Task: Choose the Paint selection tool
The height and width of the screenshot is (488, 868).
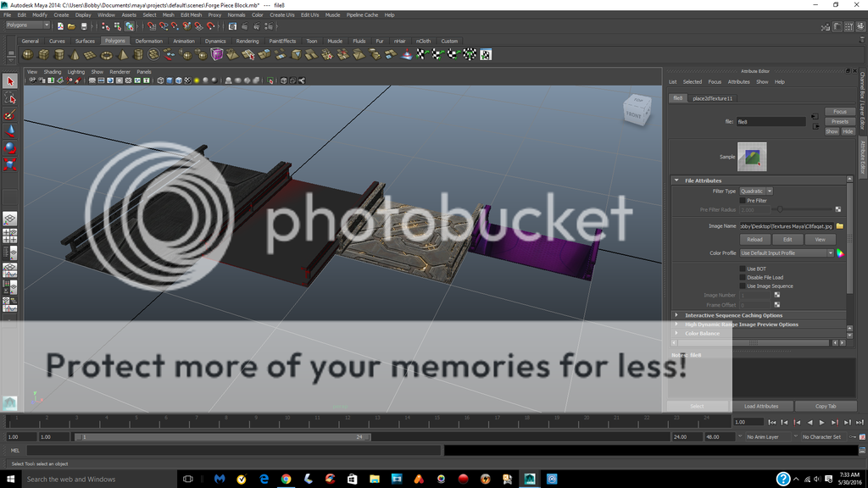Action: [x=10, y=114]
